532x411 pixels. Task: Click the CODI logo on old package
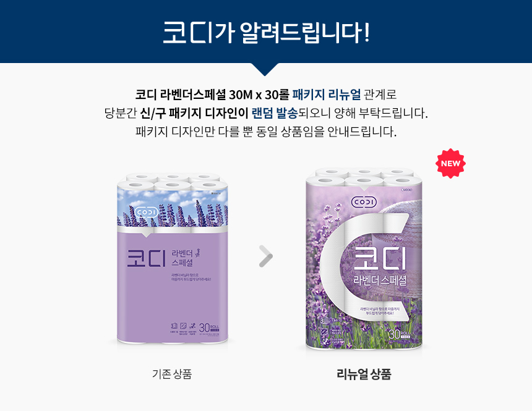tap(147, 213)
